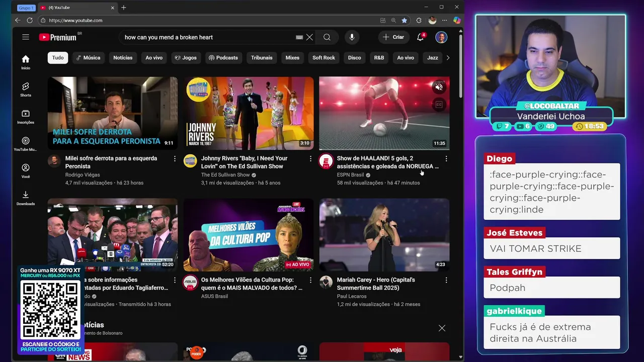This screenshot has height=362, width=644.
Task: Open options for Milei sofre derrota video
Action: (175, 158)
